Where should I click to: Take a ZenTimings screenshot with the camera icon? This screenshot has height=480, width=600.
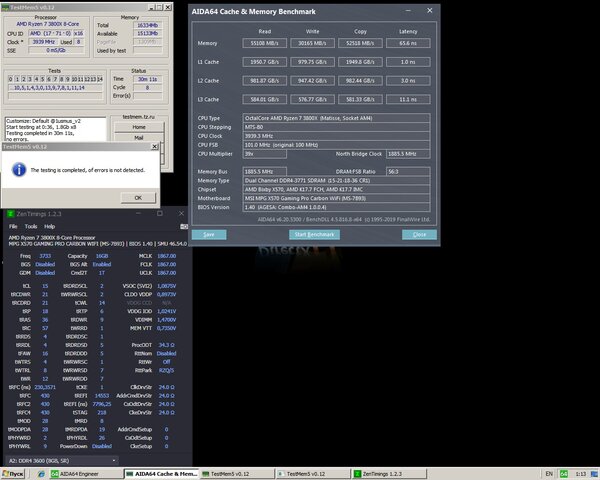point(184,227)
